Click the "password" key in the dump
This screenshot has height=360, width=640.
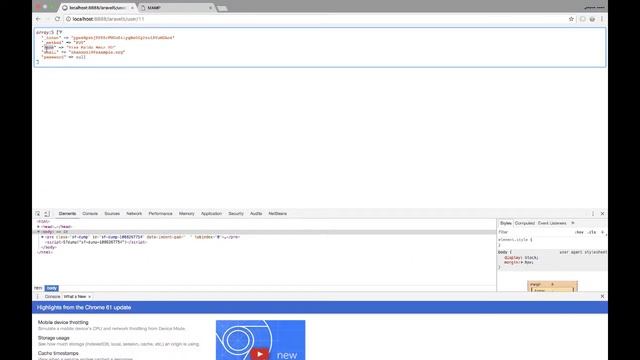[x=53, y=57]
